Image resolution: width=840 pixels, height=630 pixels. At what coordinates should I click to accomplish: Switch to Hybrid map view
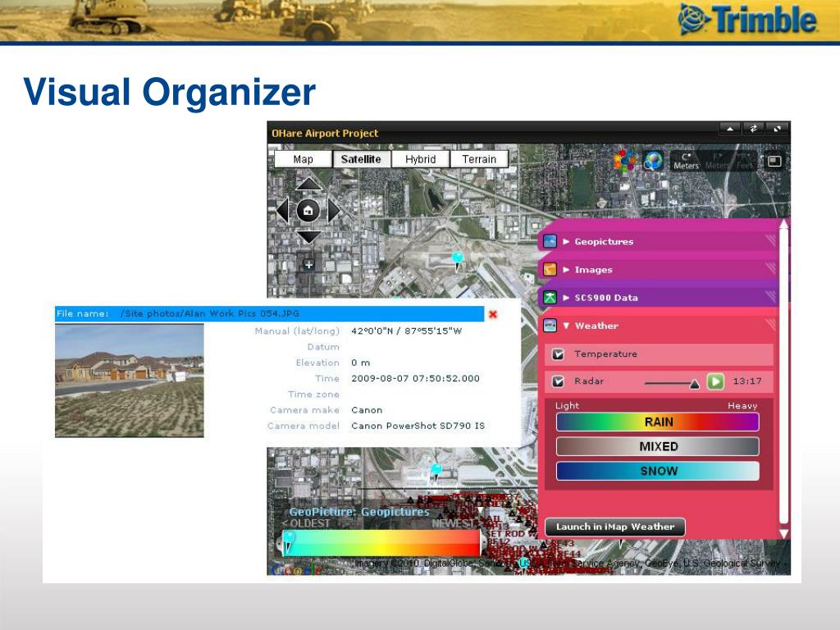(x=420, y=159)
